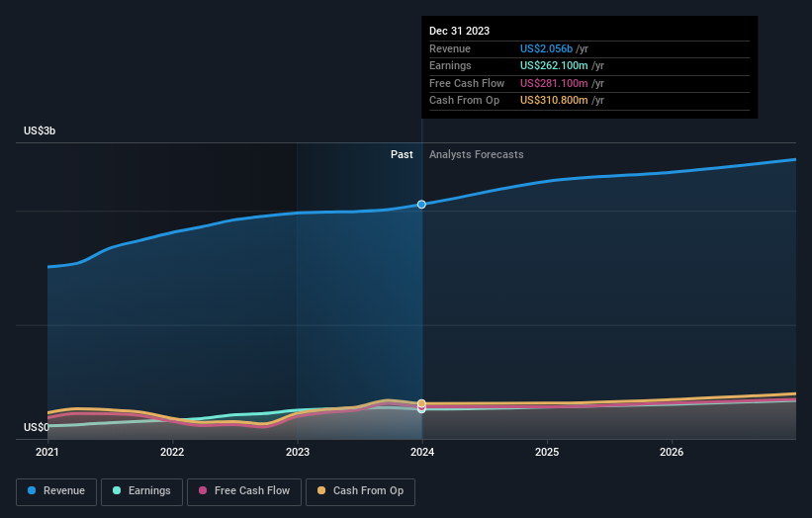
Task: Toggle the Free Cash Flow legend series
Action: pyautogui.click(x=244, y=491)
